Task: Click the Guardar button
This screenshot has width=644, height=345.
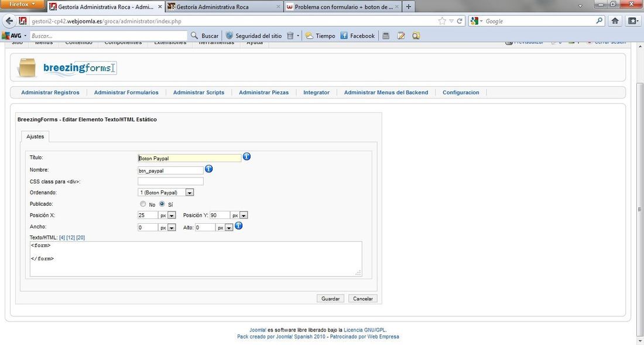Action: tap(330, 299)
